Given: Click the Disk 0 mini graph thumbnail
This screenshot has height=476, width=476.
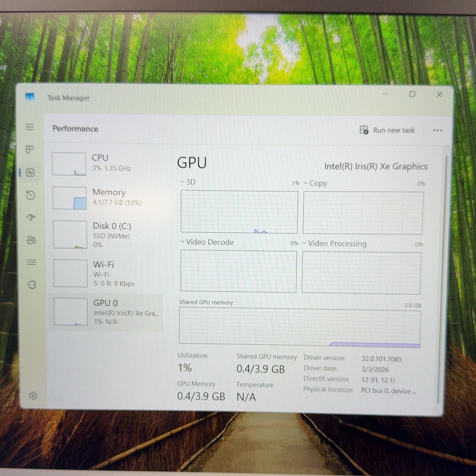Looking at the screenshot, I should 70,235.
